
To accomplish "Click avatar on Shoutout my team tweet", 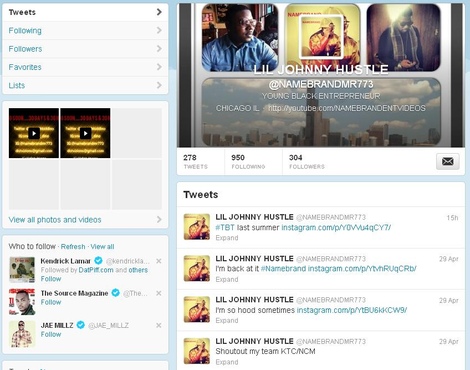I will tap(197, 351).
